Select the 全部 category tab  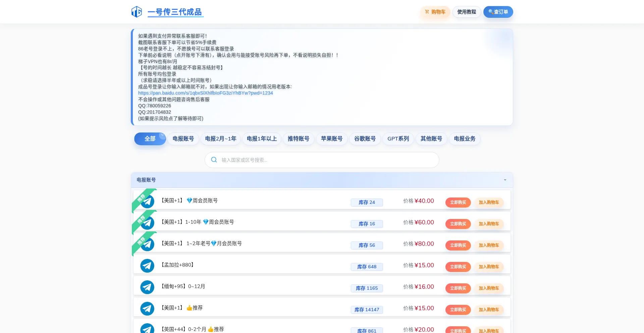pos(150,139)
